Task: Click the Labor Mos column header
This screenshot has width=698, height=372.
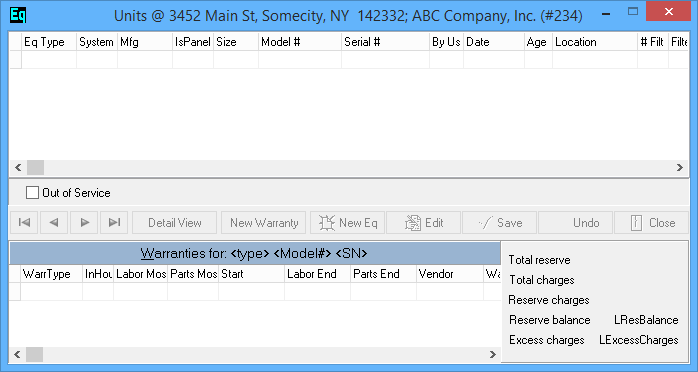Action: coord(141,274)
